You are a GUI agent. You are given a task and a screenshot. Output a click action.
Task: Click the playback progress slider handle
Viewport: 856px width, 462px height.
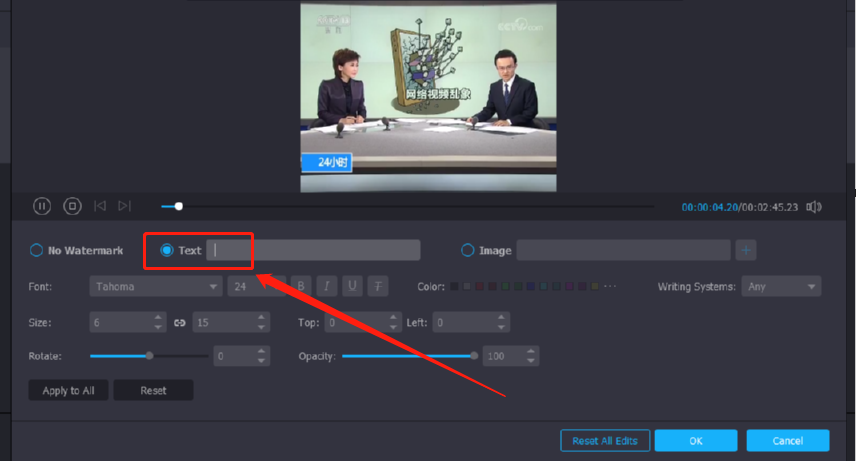(179, 206)
